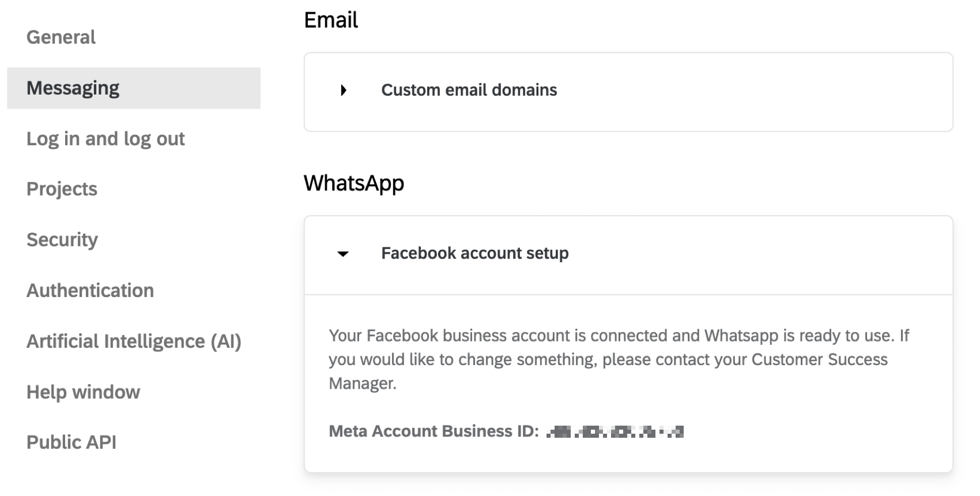Open the Security settings section
This screenshot has height=496, width=980.
[62, 239]
